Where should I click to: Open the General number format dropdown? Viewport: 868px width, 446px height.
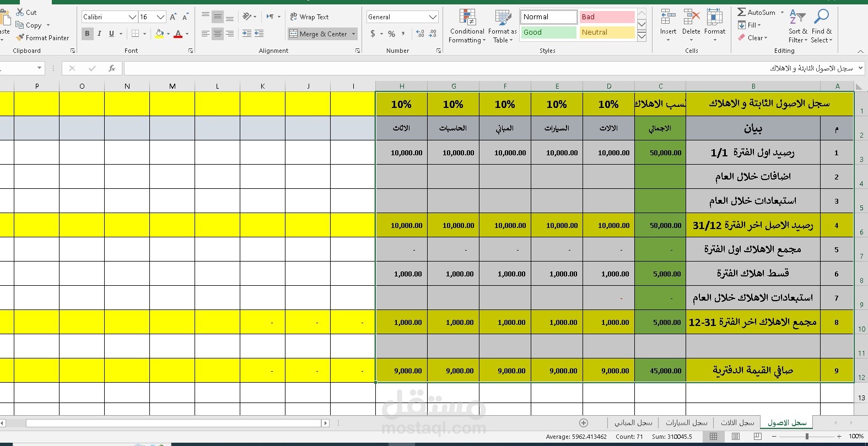(x=433, y=17)
